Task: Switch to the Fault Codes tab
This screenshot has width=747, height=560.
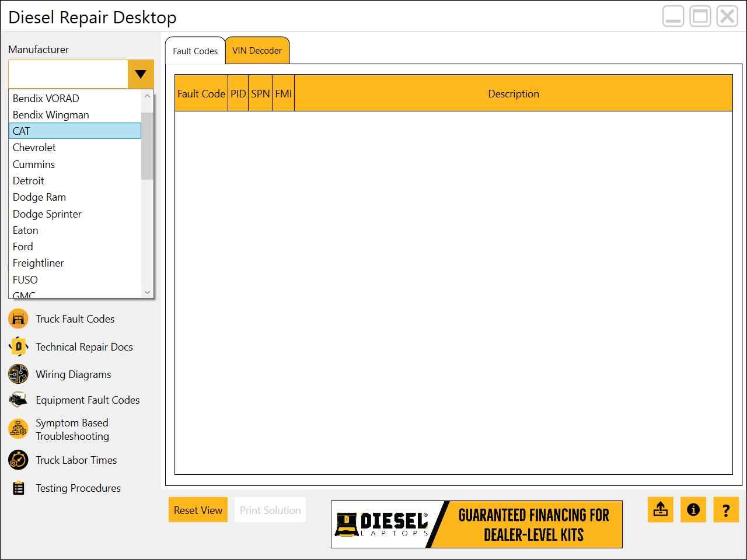Action: pyautogui.click(x=195, y=51)
